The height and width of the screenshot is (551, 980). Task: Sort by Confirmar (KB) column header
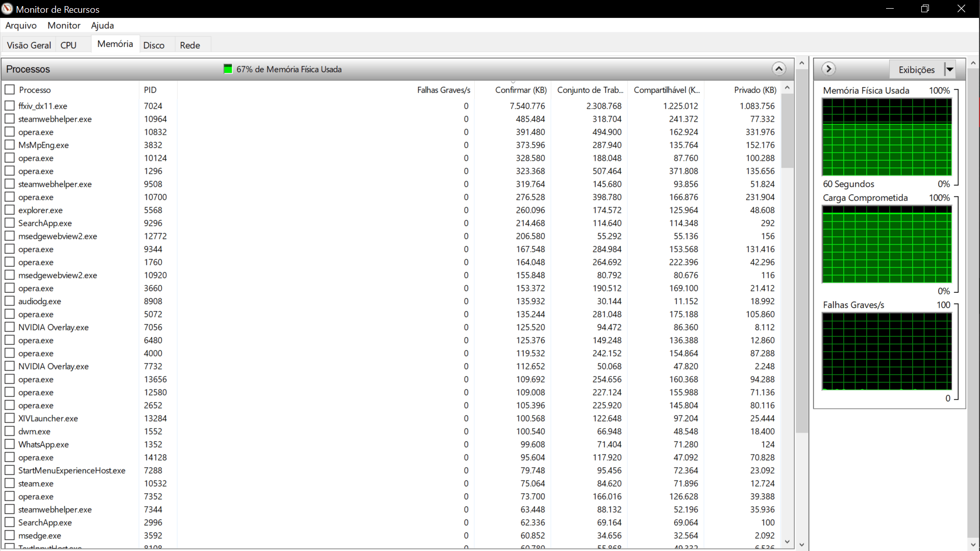click(512, 90)
